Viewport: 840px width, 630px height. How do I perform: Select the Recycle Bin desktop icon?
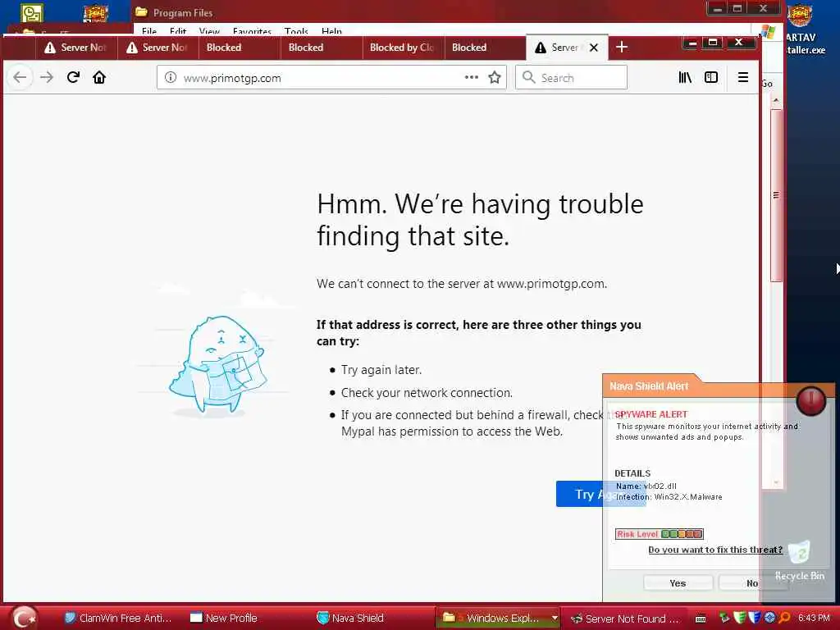[799, 560]
